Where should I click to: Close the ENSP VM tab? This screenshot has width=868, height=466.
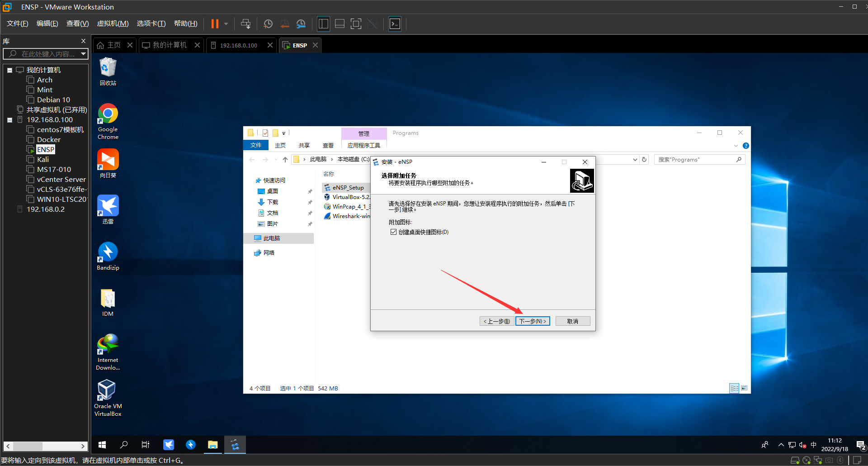(315, 45)
